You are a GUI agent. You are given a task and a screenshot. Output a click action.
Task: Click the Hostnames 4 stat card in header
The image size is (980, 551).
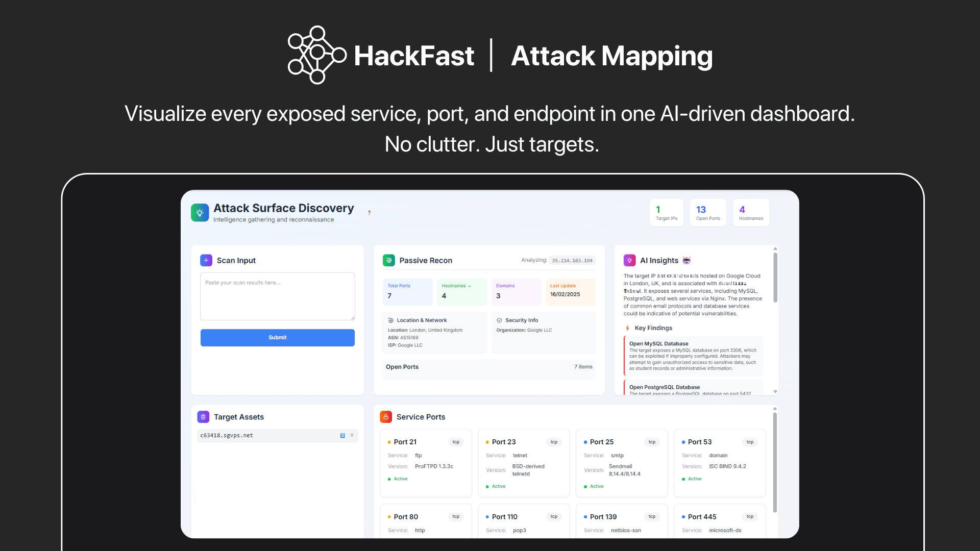(751, 213)
